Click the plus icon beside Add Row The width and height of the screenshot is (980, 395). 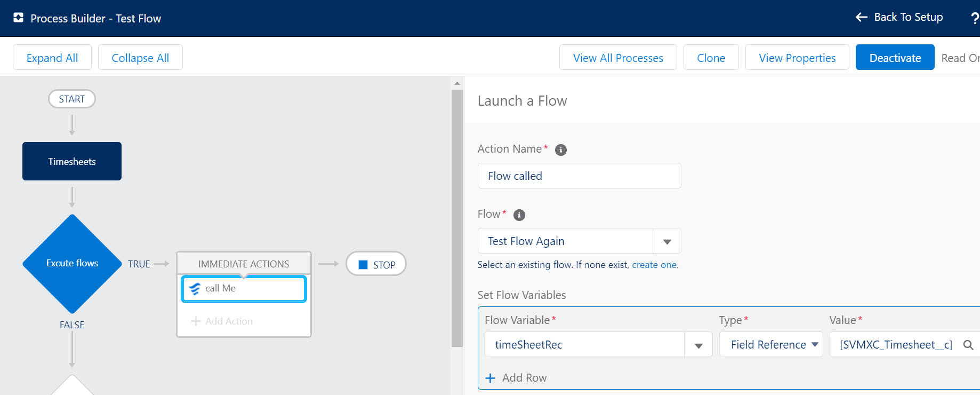click(491, 378)
